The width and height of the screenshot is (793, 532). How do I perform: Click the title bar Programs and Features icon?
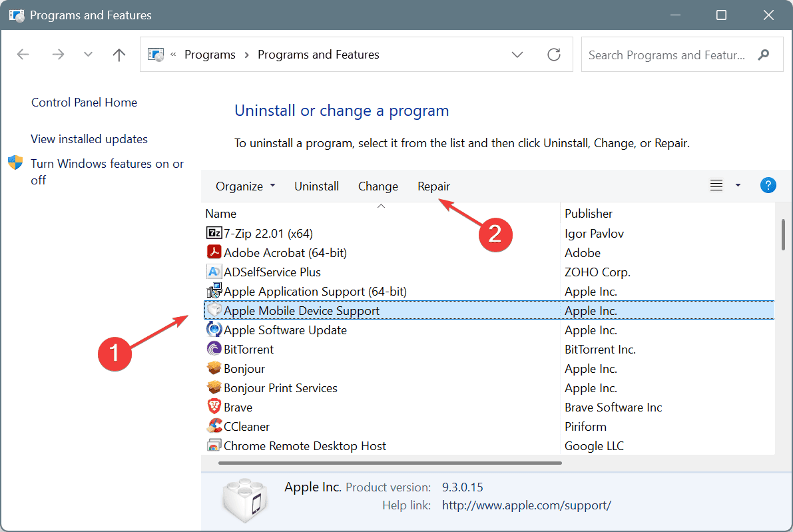click(17, 15)
